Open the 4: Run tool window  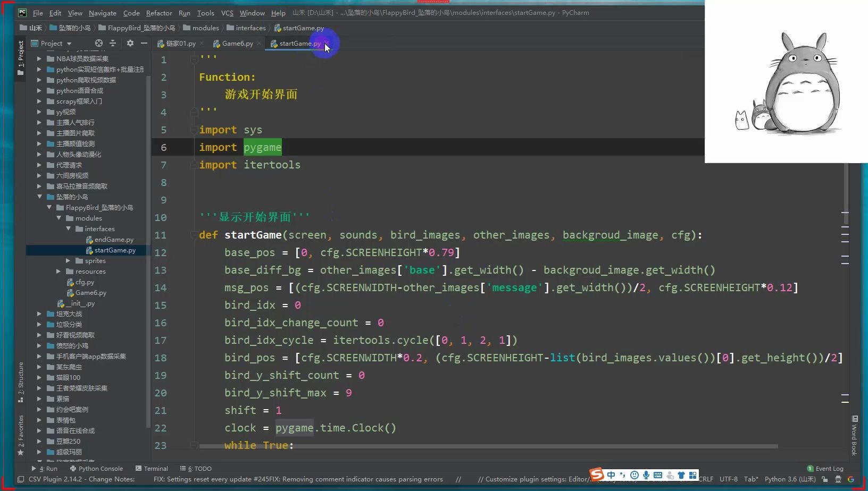point(45,469)
